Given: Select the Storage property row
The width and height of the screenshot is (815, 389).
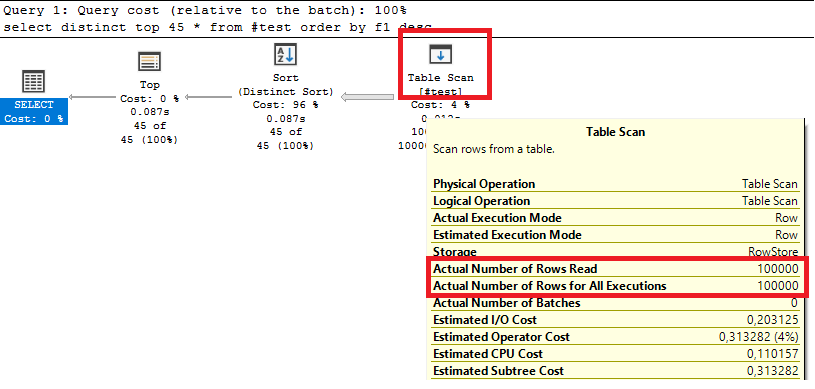Looking at the screenshot, I should [615, 252].
